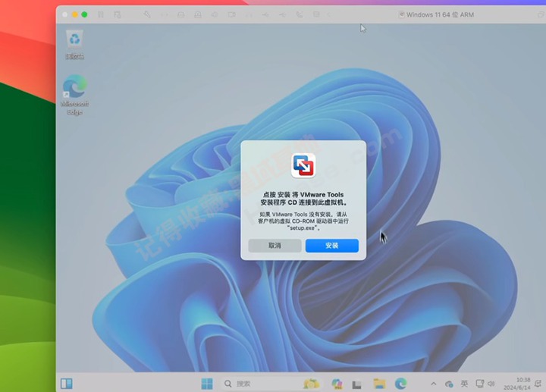Open the clock showing 10:38 2024/6/14
The image size is (546, 392).
pyautogui.click(x=516, y=384)
